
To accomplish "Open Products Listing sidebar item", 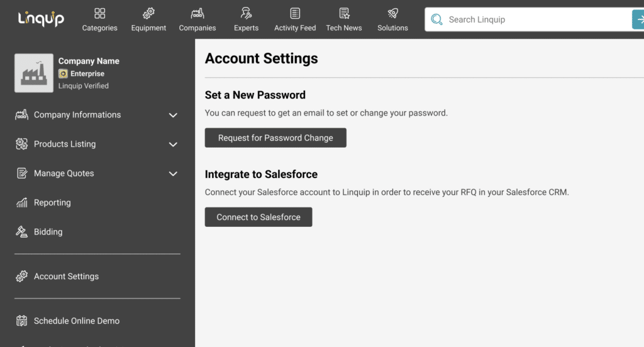I will pyautogui.click(x=97, y=144).
